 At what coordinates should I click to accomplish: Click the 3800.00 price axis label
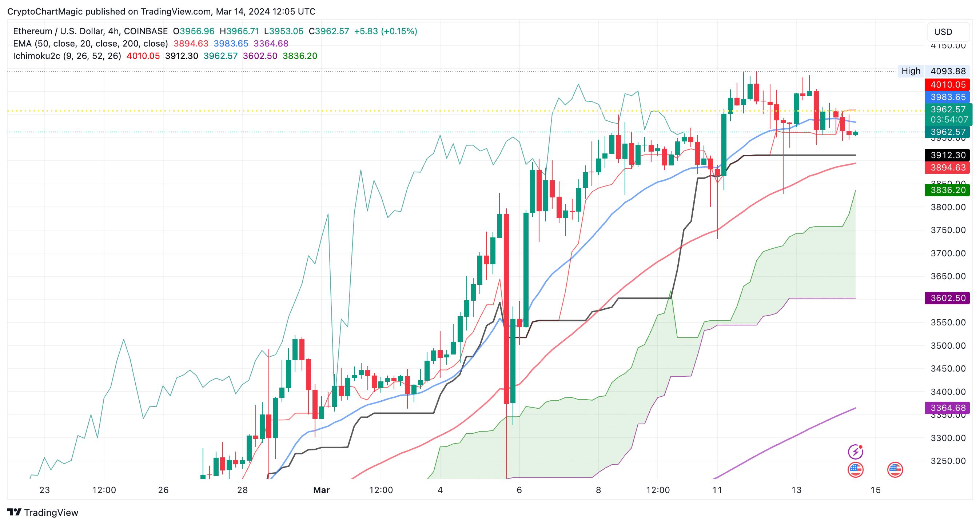click(948, 207)
